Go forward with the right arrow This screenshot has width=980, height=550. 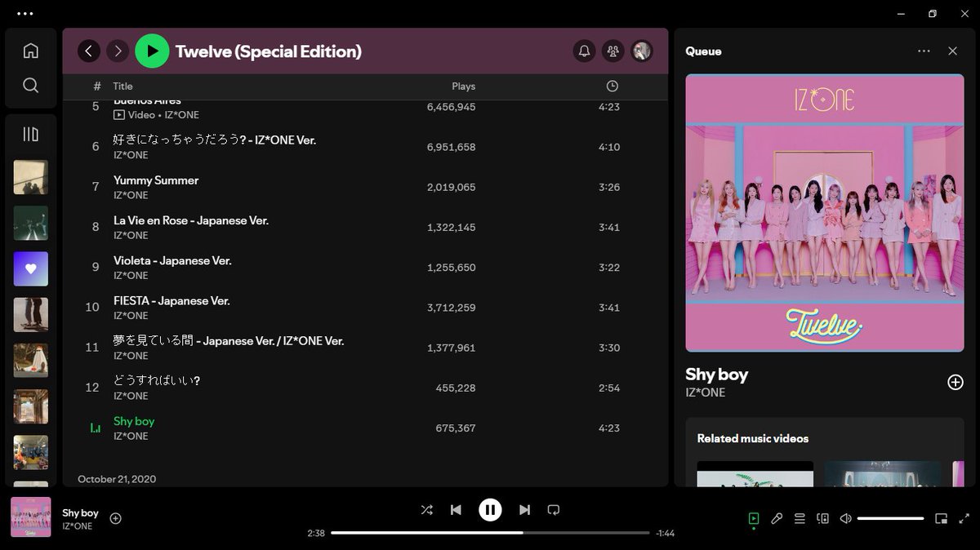(118, 51)
